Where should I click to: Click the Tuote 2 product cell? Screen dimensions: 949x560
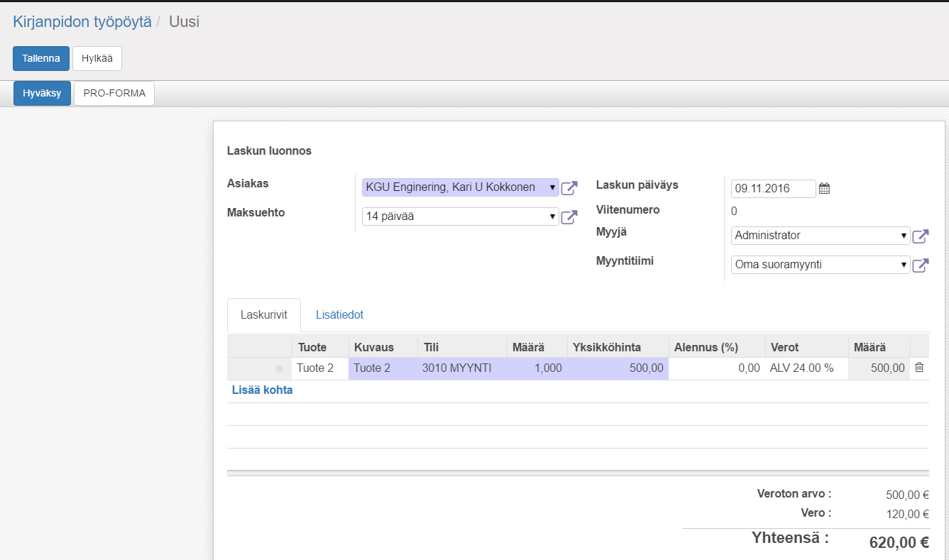pyautogui.click(x=320, y=368)
